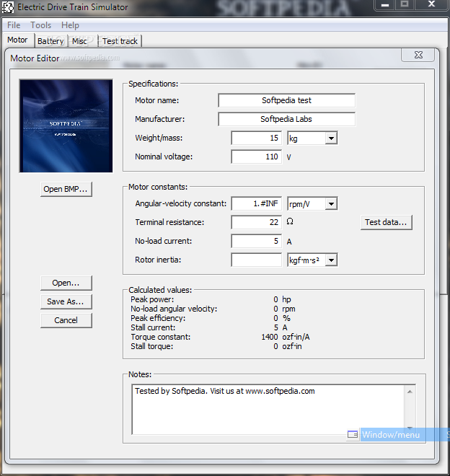
Task: Click the Torque constant value 1400
Action: (269, 337)
